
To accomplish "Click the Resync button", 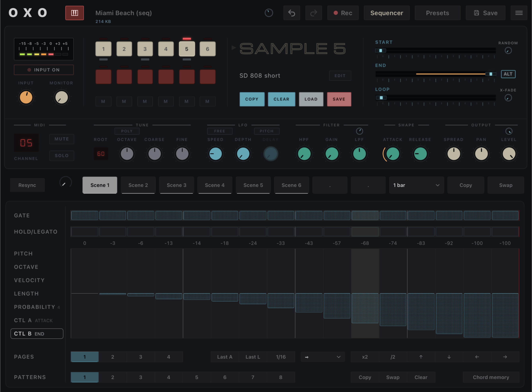I will coord(27,185).
